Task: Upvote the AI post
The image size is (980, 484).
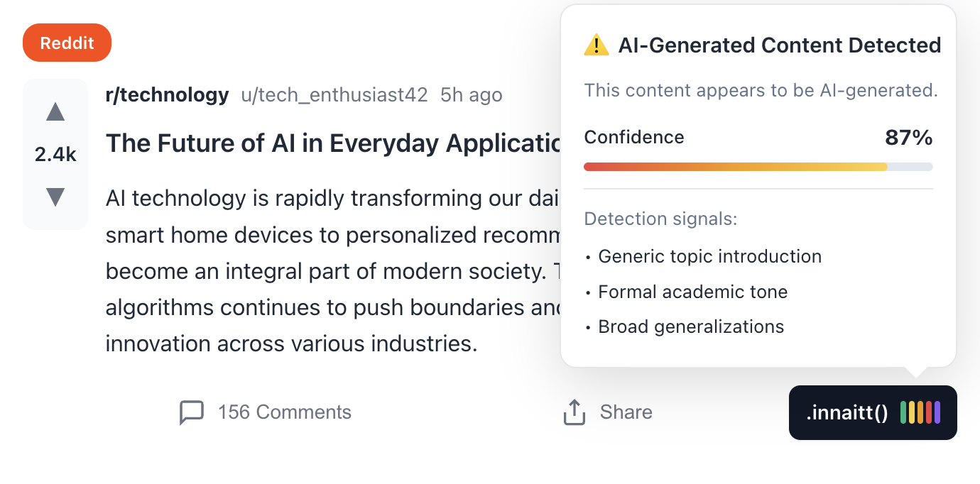Action: (55, 112)
